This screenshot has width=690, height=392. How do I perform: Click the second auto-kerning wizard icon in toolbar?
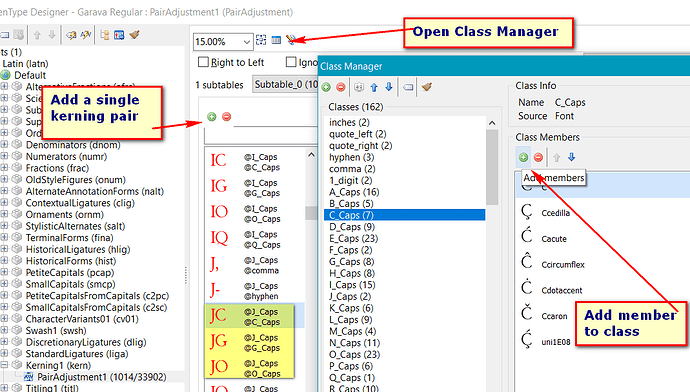(x=86, y=35)
